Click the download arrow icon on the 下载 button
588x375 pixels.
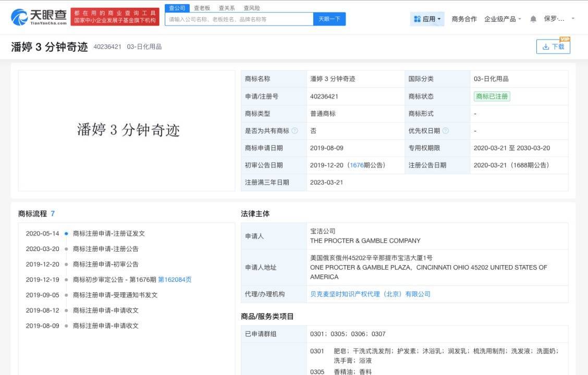(546, 46)
